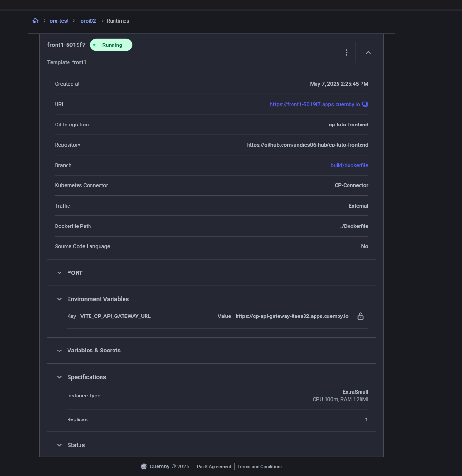The height and width of the screenshot is (476, 462).
Task: Collapse the runtime details with the up chevron
Action: point(368,52)
